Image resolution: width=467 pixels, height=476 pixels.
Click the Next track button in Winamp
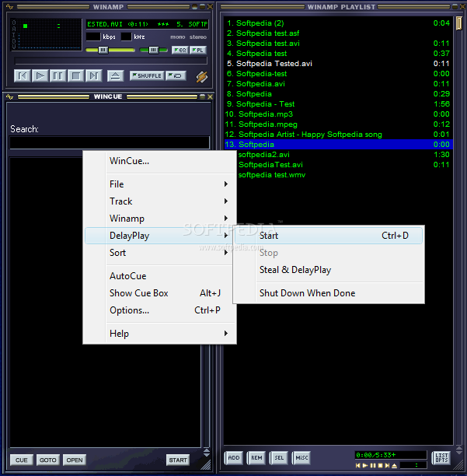(94, 75)
